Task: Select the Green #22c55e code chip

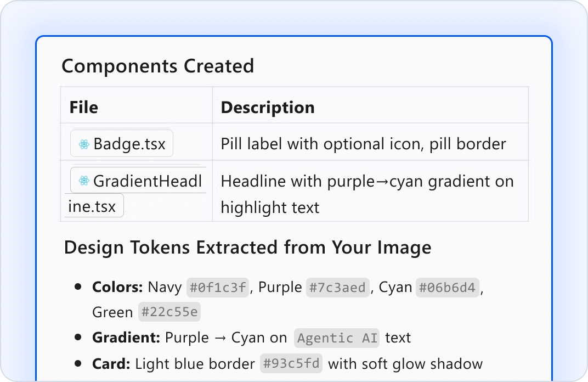Action: coord(169,312)
